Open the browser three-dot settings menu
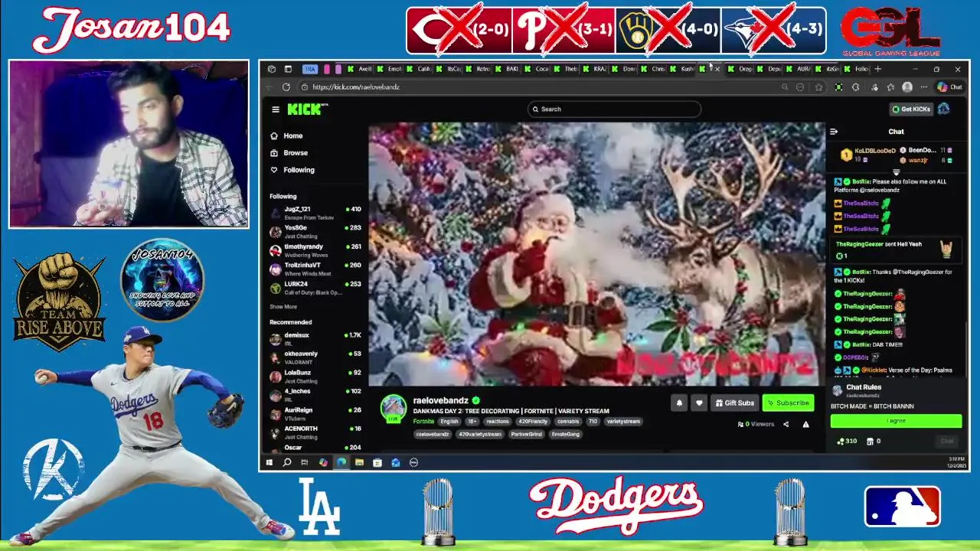The image size is (980, 551). [924, 87]
